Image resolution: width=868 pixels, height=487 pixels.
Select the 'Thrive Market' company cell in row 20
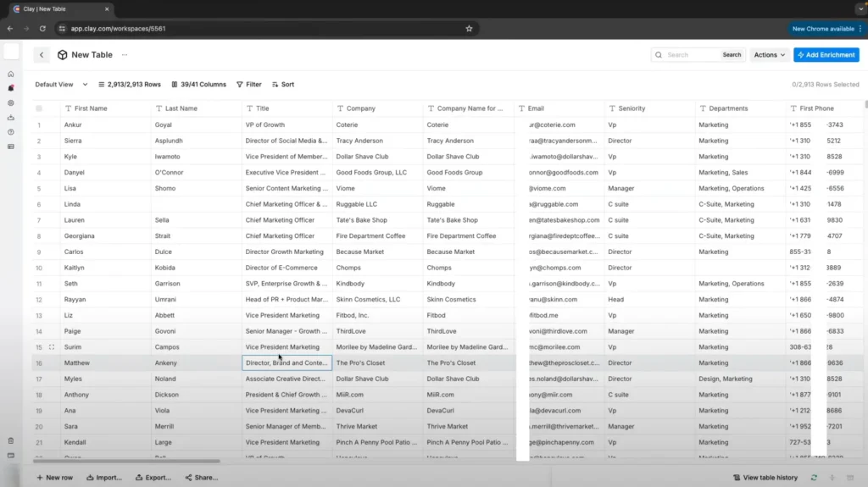[378, 427]
